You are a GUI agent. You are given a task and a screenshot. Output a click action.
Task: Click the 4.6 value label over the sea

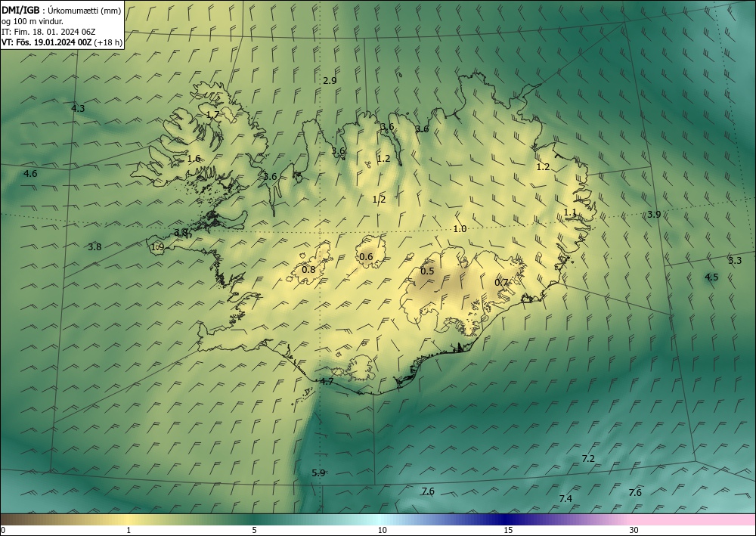(x=30, y=174)
